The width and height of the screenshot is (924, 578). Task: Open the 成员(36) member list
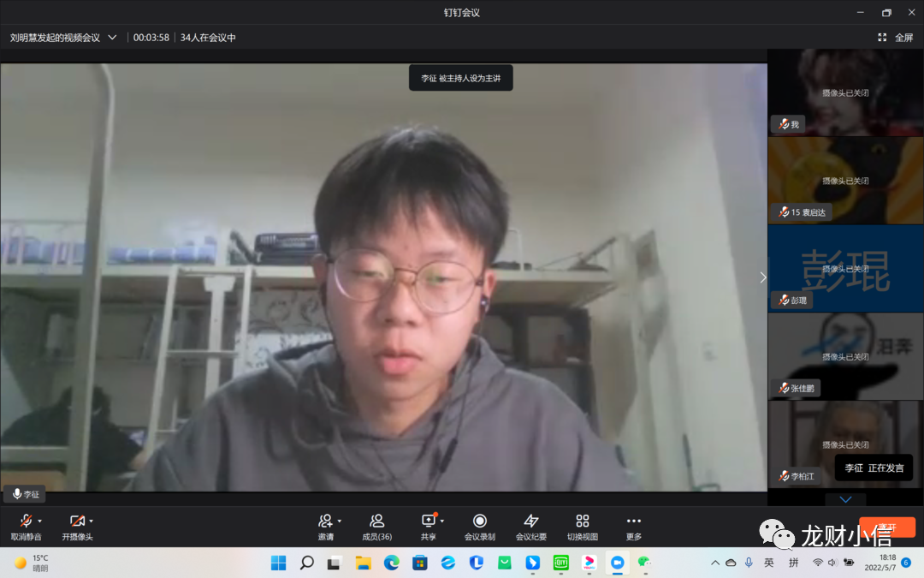coord(376,521)
